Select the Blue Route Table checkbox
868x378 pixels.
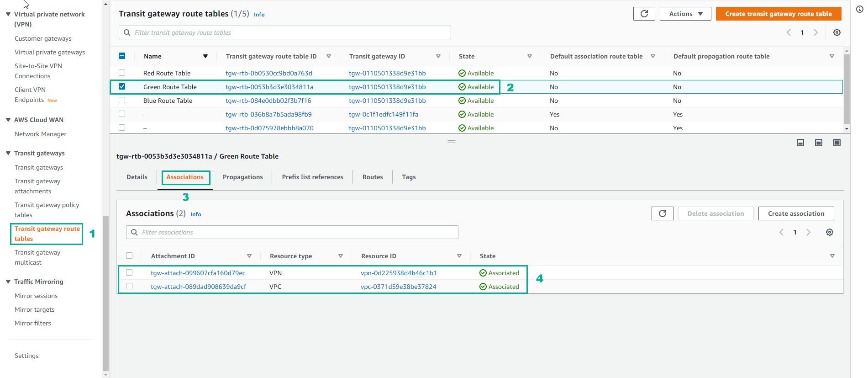coord(122,100)
